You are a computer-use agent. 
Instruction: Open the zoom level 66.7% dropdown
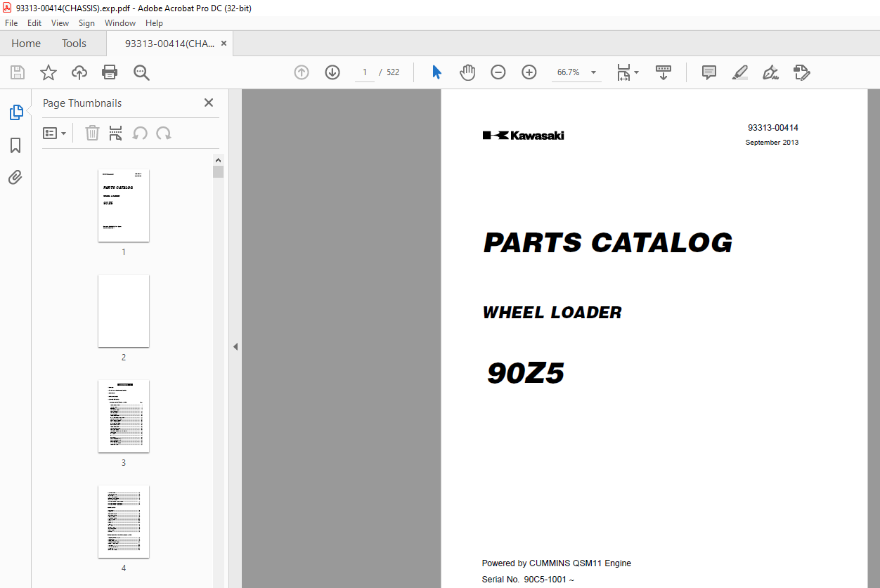pos(593,72)
